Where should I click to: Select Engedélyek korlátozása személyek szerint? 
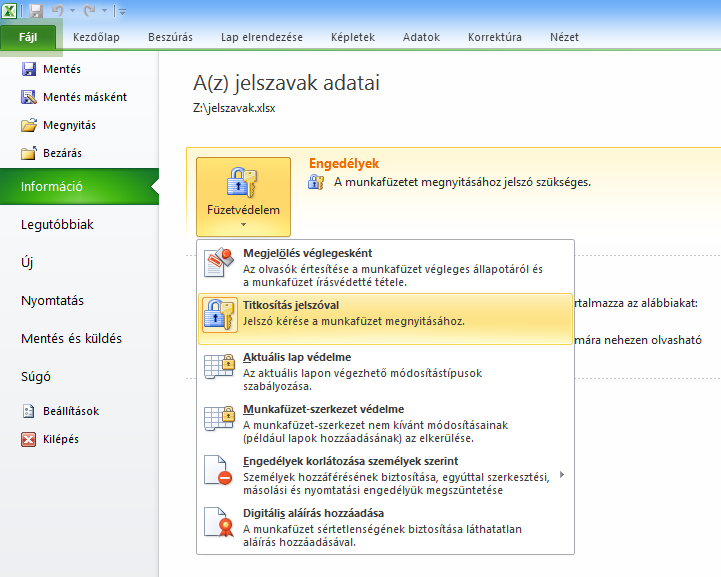click(x=385, y=475)
